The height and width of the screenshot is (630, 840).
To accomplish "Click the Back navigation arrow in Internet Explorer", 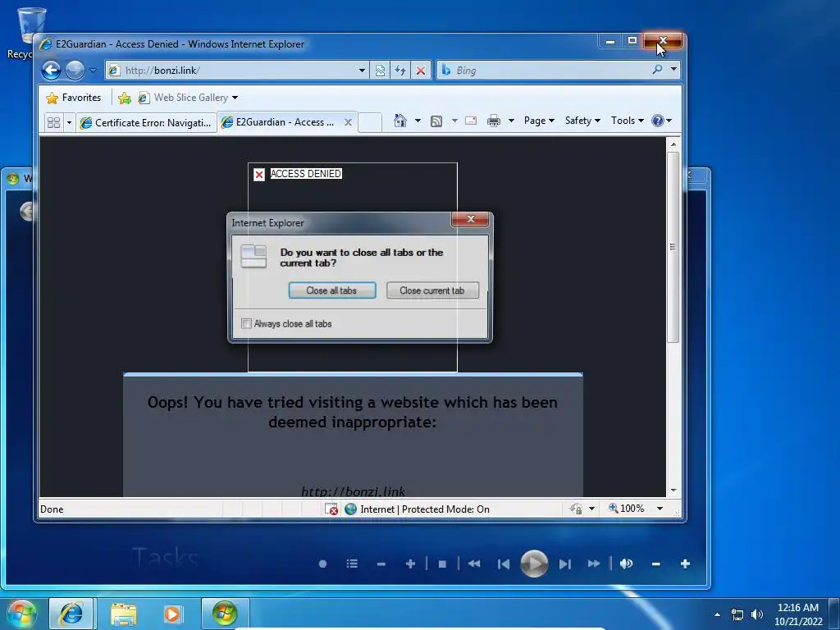I will [x=51, y=71].
